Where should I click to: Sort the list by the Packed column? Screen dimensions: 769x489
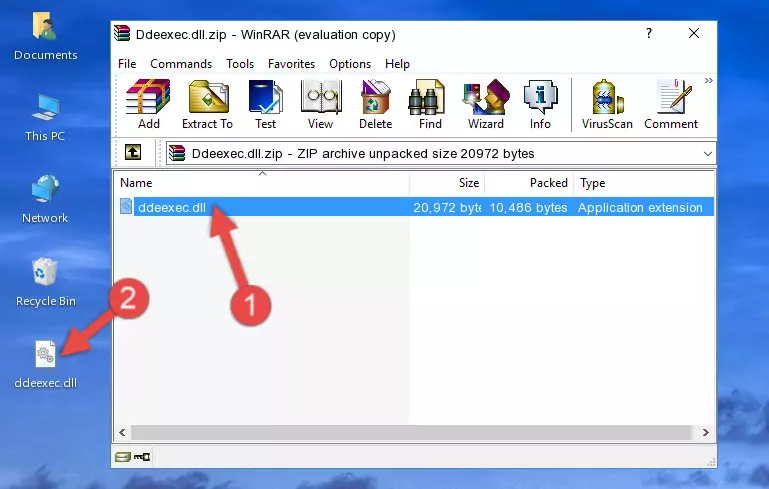point(529,183)
